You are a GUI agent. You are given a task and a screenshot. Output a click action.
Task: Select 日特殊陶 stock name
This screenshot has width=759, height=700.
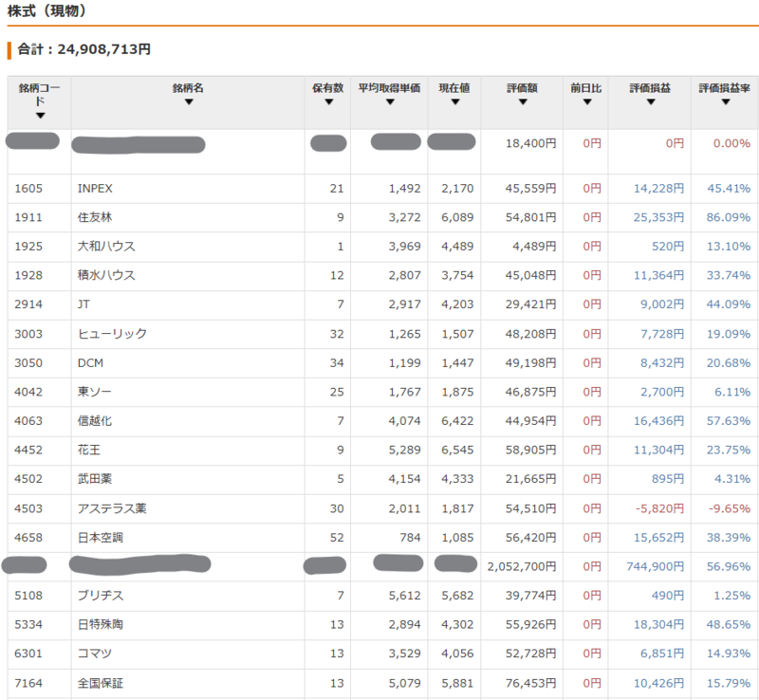(101, 624)
